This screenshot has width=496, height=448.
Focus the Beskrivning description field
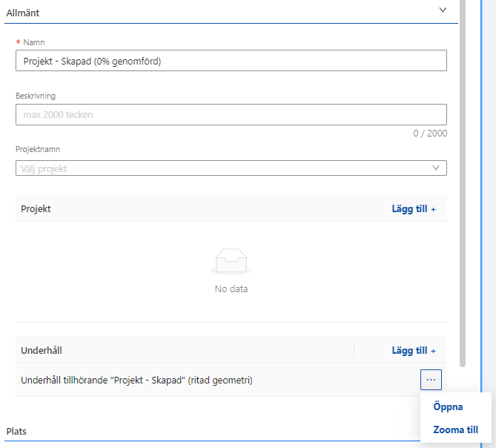231,114
